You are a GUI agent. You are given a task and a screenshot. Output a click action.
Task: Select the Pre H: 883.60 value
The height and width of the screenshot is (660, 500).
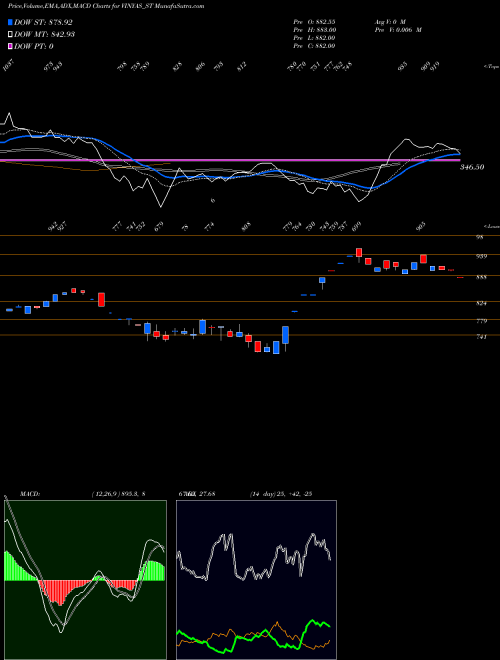click(314, 30)
